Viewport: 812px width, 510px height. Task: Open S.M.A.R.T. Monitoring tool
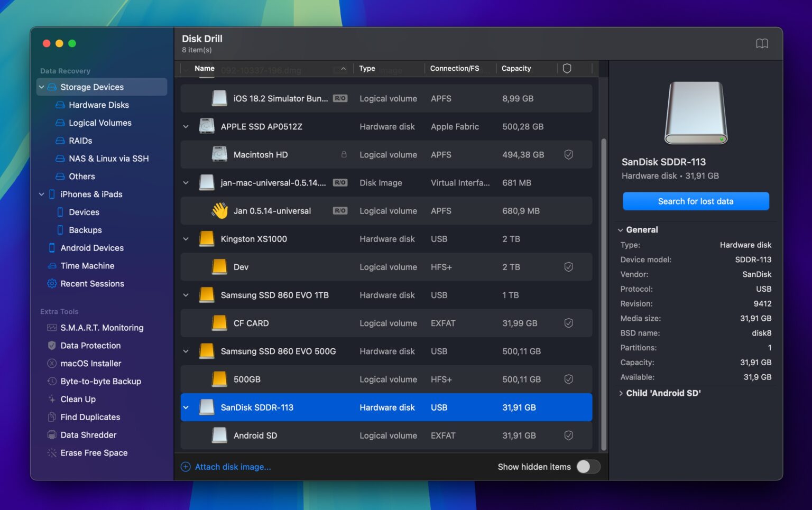pyautogui.click(x=101, y=328)
